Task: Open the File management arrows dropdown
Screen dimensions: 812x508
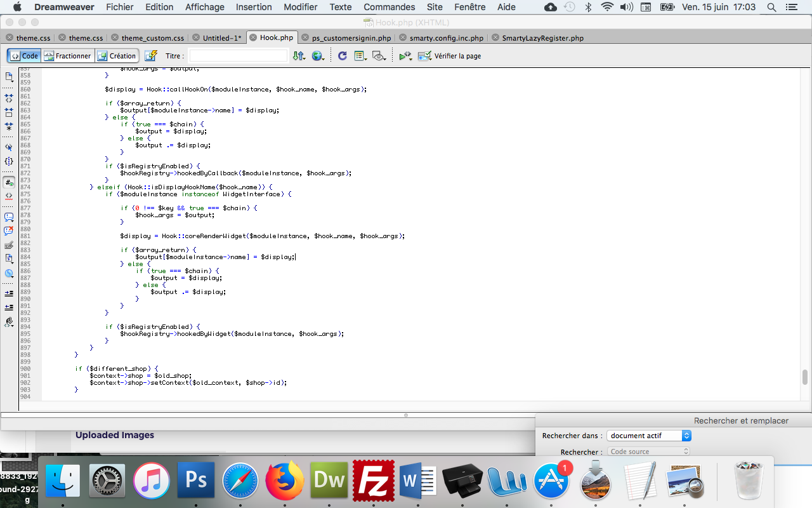Action: coord(299,56)
